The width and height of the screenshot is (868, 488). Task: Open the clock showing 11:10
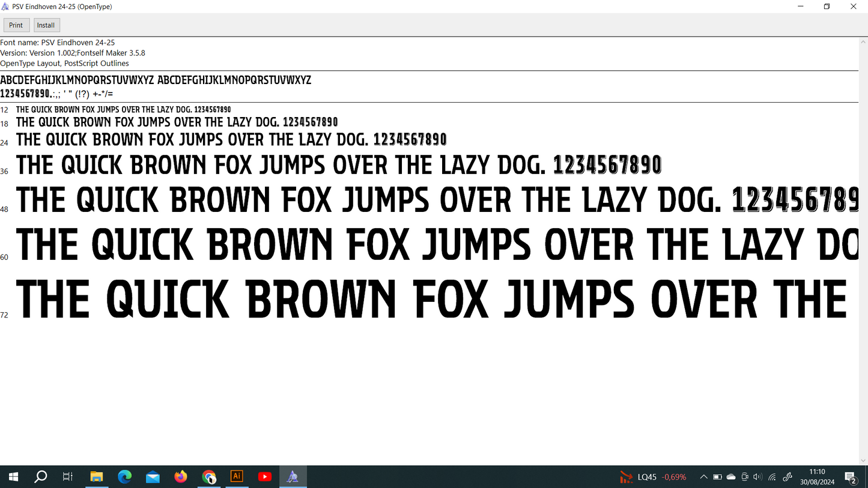click(x=817, y=477)
